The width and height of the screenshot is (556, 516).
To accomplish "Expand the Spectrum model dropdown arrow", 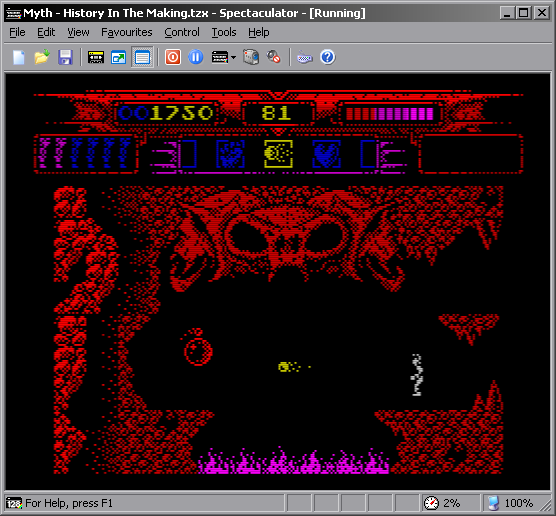I will [233, 57].
